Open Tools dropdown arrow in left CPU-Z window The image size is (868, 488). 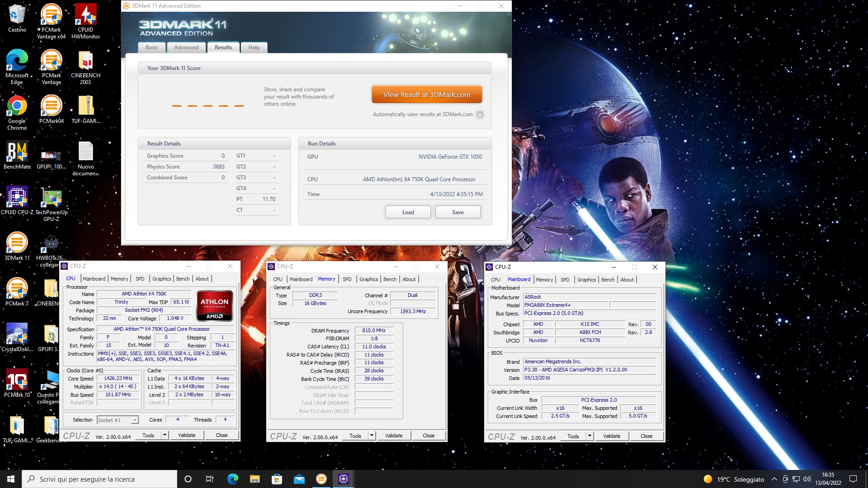[x=165, y=435]
